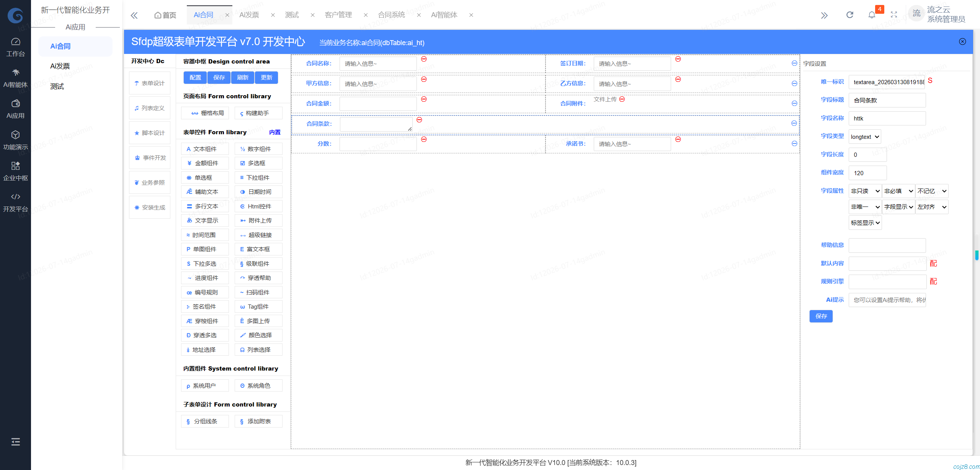Open 左对齐 alignment dropdown
The height and width of the screenshot is (470, 980).
(932, 207)
